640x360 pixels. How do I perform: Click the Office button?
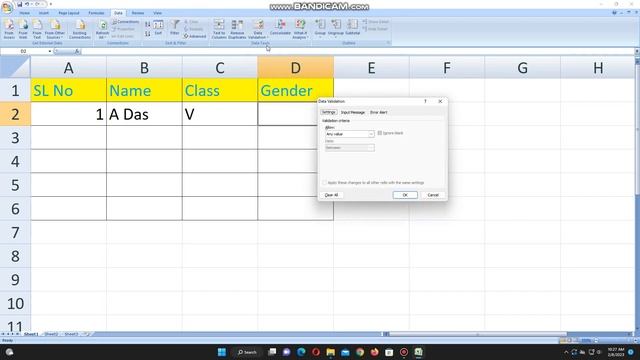(x=7, y=7)
